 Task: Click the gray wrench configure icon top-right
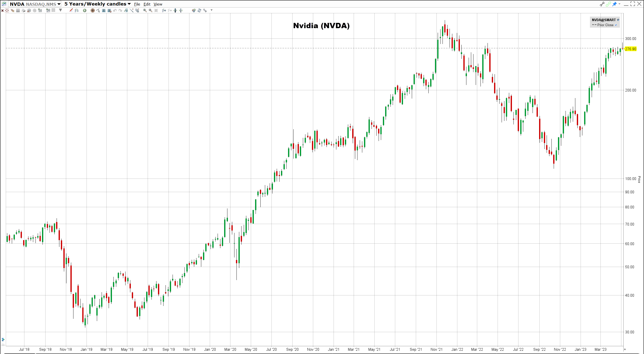602,4
